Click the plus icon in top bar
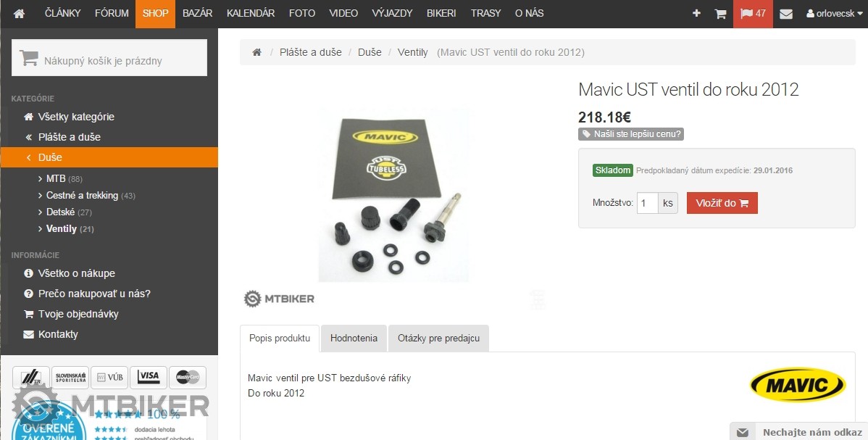The height and width of the screenshot is (440, 868). [696, 13]
